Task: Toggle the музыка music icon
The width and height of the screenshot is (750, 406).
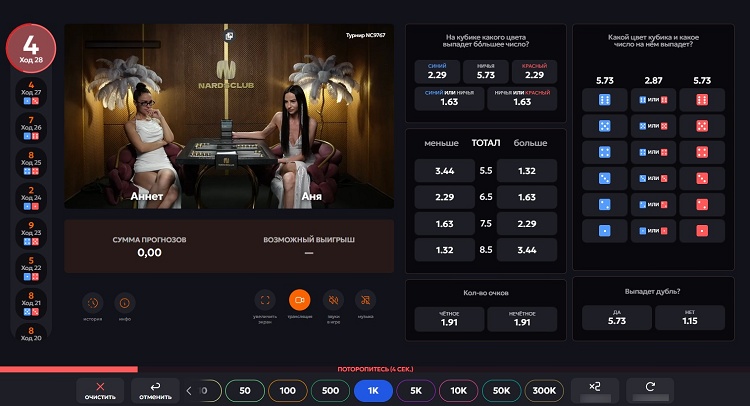Action: coord(365,300)
